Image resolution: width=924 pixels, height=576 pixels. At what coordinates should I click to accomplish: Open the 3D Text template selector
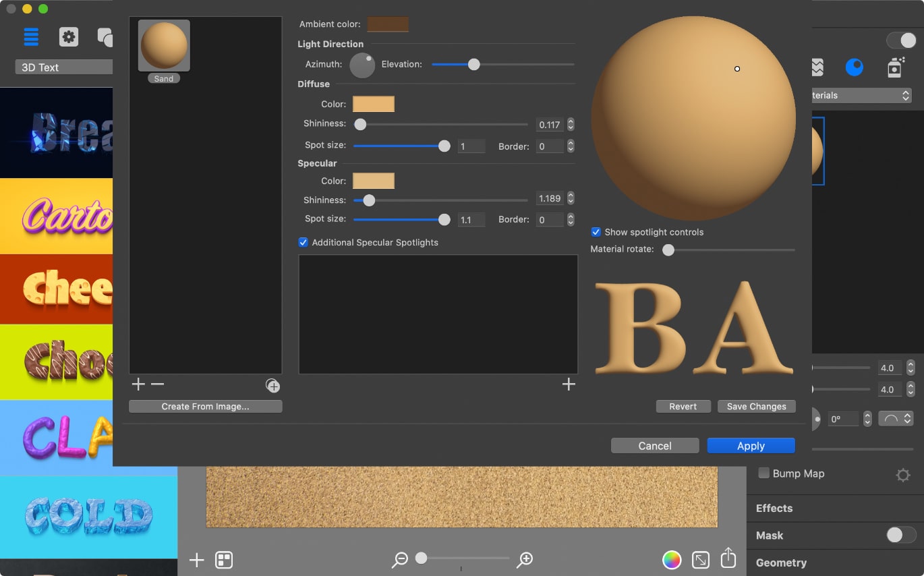[63, 67]
